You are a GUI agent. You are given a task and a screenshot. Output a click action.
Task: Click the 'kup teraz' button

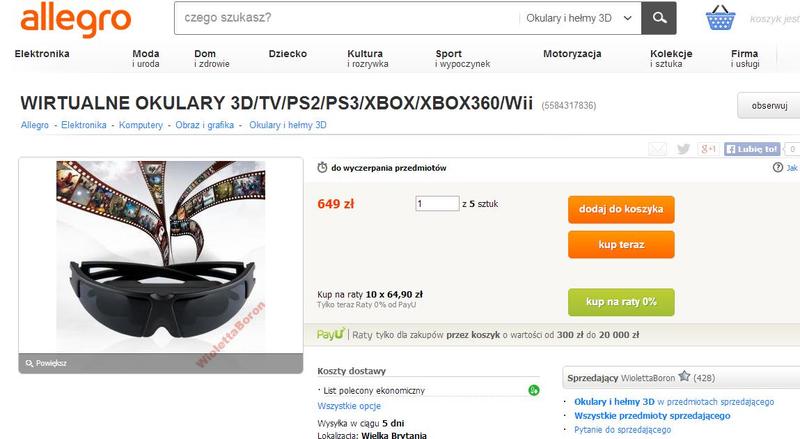point(621,245)
